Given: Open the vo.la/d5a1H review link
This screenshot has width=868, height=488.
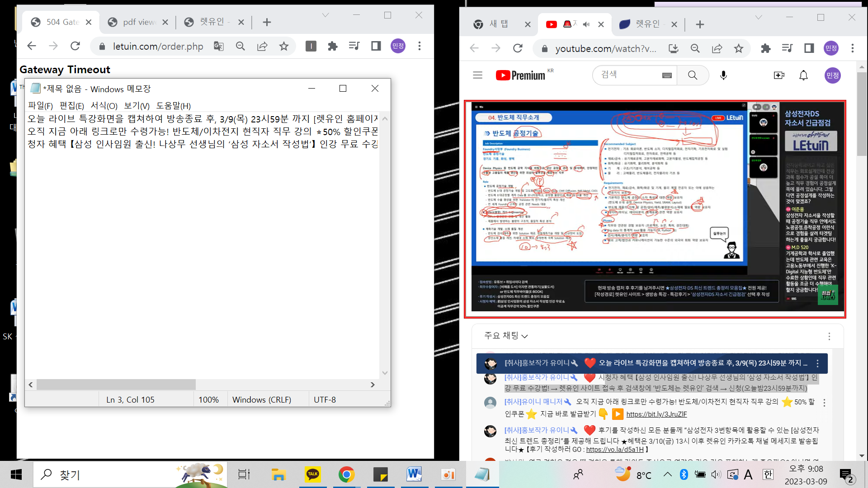Looking at the screenshot, I should 614,450.
